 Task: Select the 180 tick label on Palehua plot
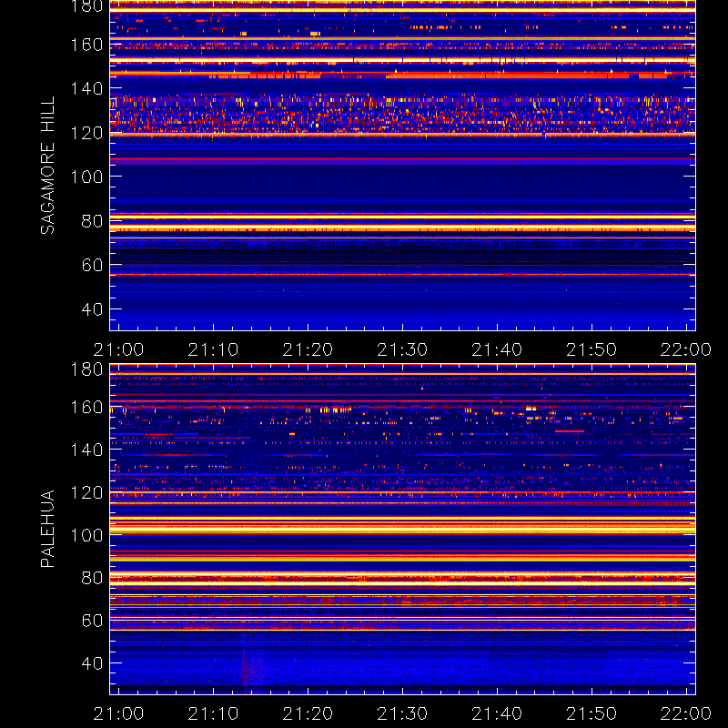click(86, 369)
